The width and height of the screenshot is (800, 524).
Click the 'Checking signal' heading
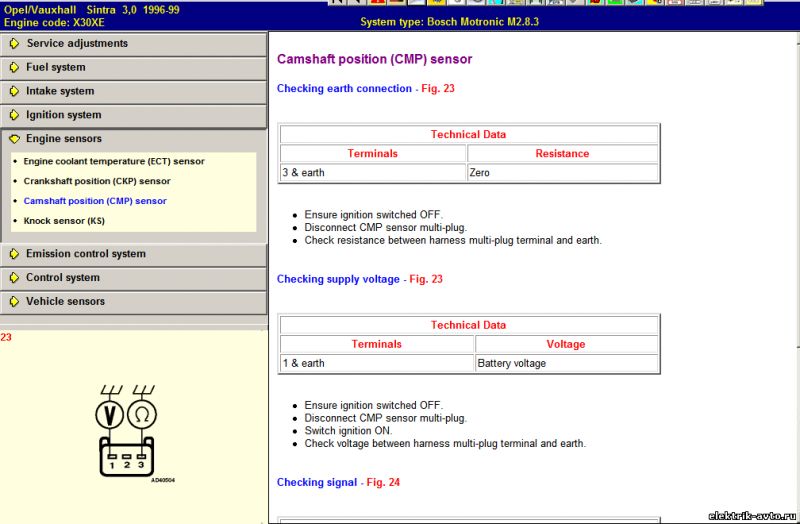[317, 482]
